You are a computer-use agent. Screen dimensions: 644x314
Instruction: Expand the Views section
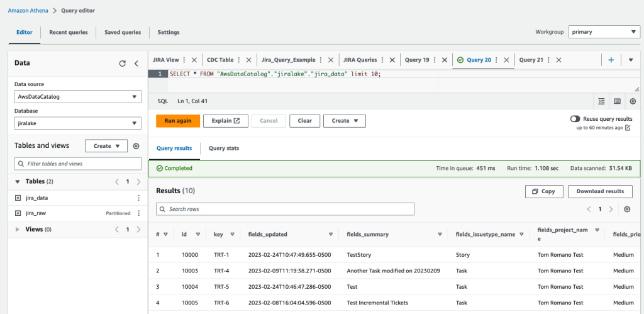pyautogui.click(x=17, y=229)
